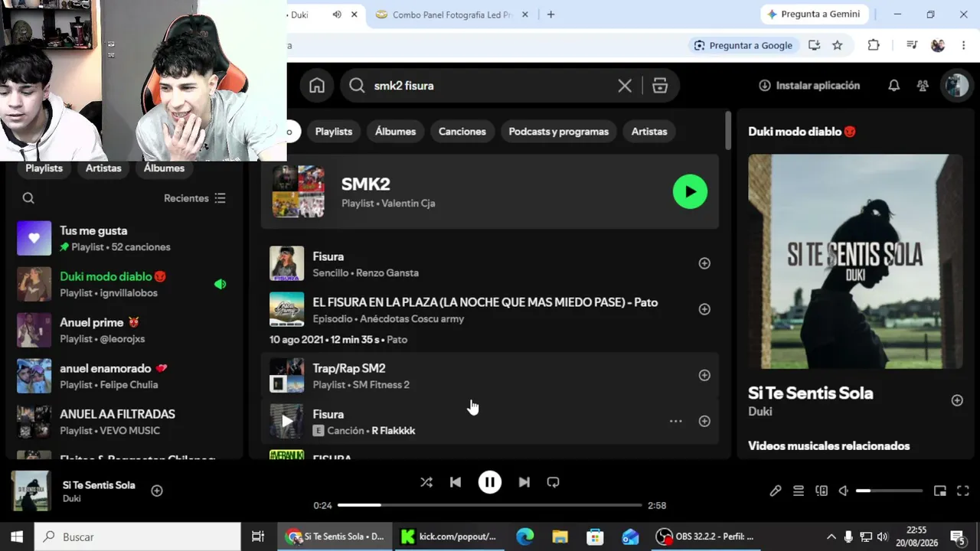Search within Your Library
Screen dimensions: 980x551
[28, 198]
